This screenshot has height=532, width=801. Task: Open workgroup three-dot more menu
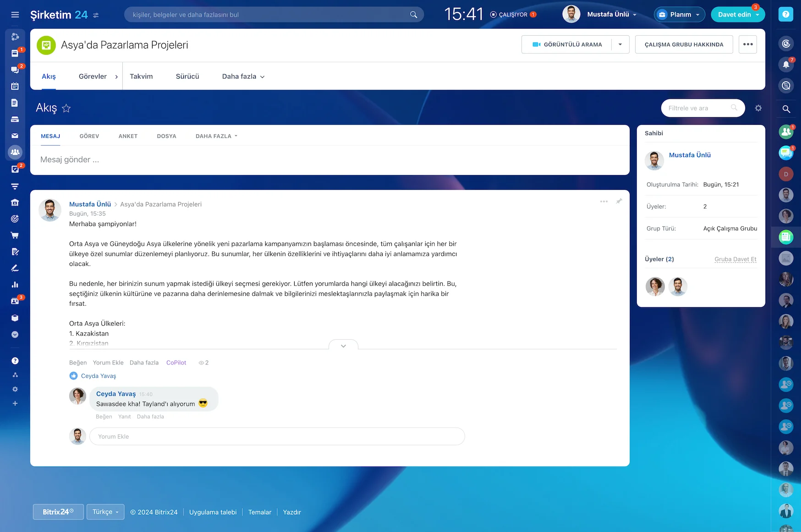click(x=748, y=44)
